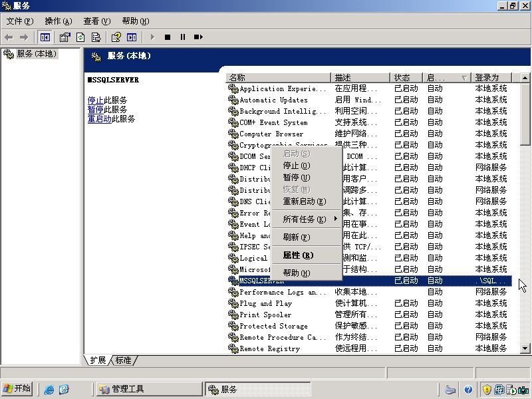Open the 查看(V) menu

point(96,21)
